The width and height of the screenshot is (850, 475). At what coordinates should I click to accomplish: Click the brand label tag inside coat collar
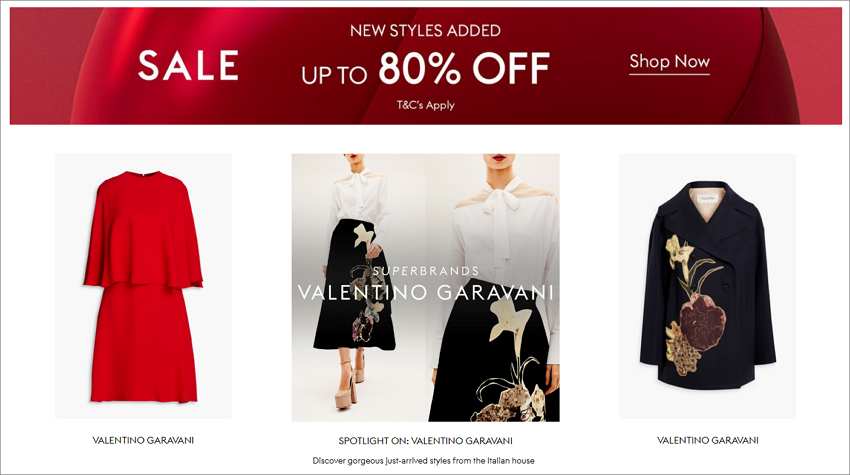[707, 199]
